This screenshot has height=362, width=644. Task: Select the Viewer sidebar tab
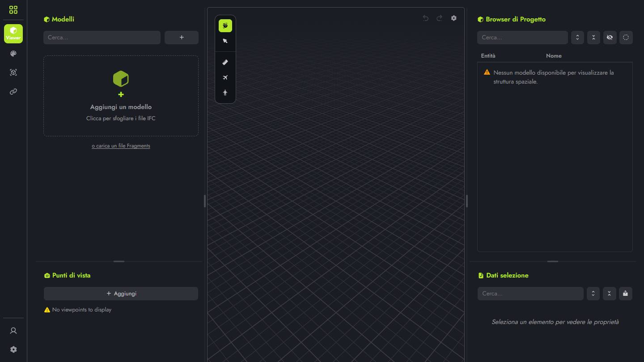(x=13, y=34)
